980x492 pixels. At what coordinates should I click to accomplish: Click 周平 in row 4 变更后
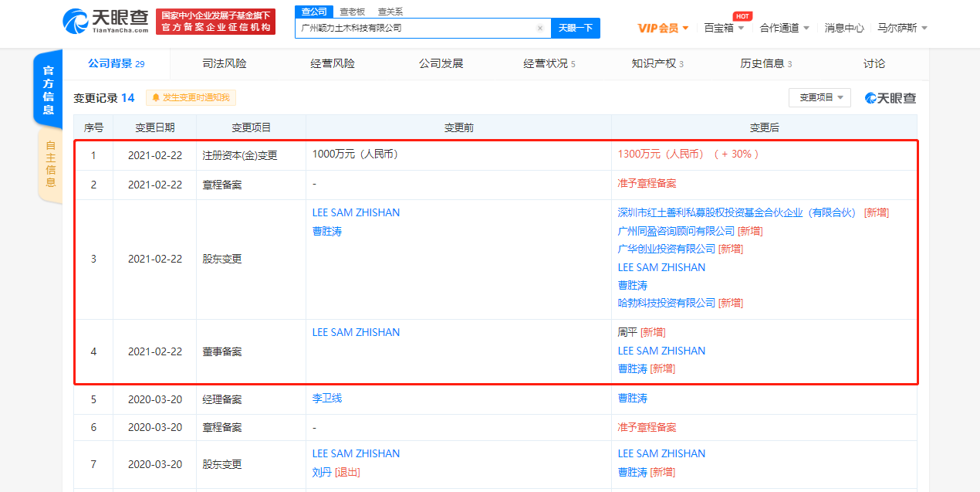pos(627,332)
